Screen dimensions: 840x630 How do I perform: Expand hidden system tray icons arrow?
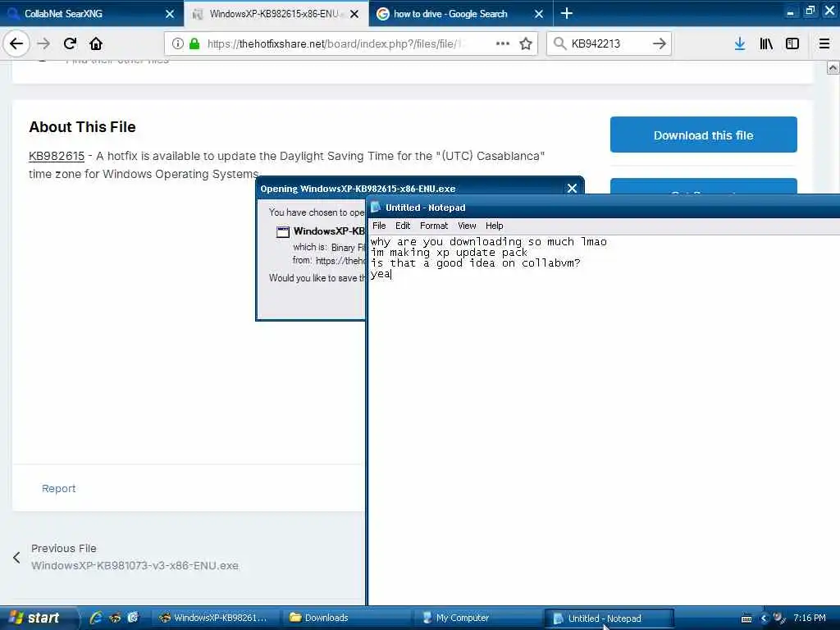click(x=764, y=619)
